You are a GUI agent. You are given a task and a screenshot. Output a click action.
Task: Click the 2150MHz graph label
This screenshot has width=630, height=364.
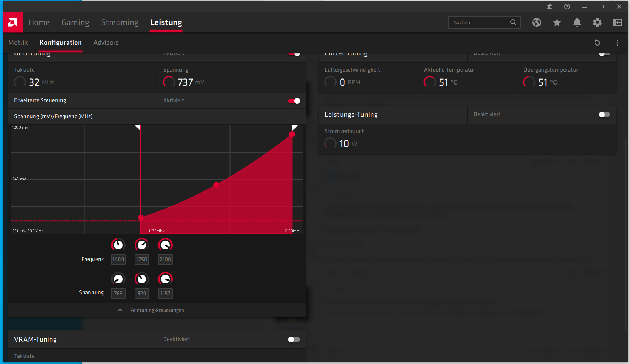293,231
